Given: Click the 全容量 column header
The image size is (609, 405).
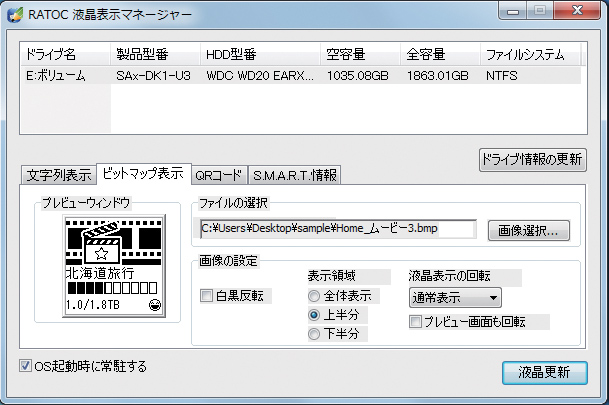Looking at the screenshot, I should (440, 54).
